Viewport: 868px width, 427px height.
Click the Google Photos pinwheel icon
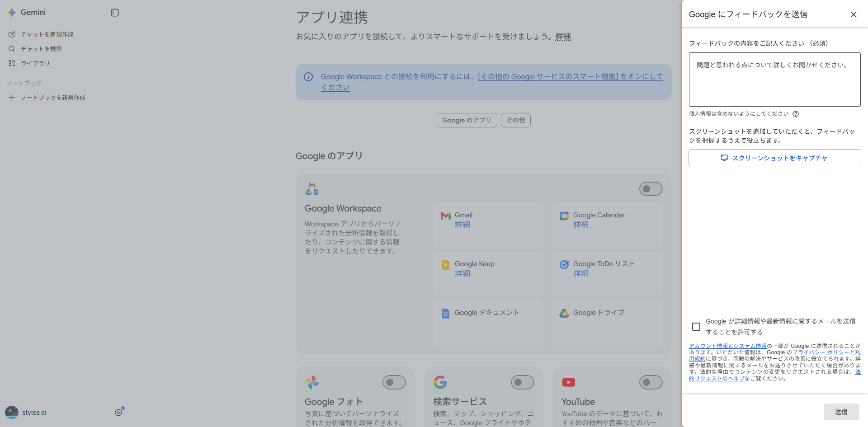click(312, 382)
